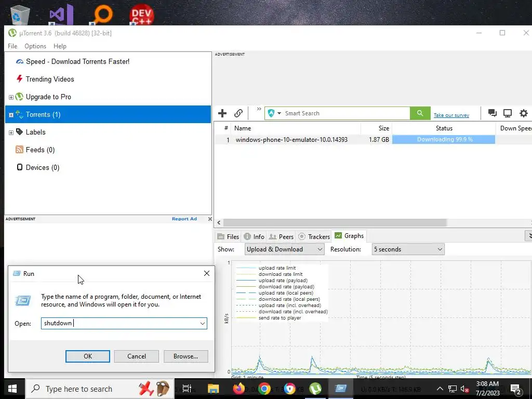Open the File menu

12,46
